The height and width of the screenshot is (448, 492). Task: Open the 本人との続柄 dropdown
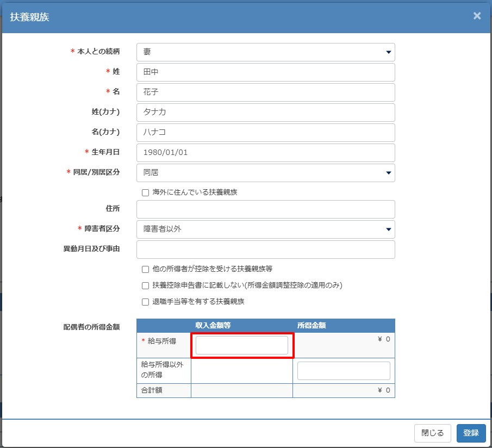(265, 52)
